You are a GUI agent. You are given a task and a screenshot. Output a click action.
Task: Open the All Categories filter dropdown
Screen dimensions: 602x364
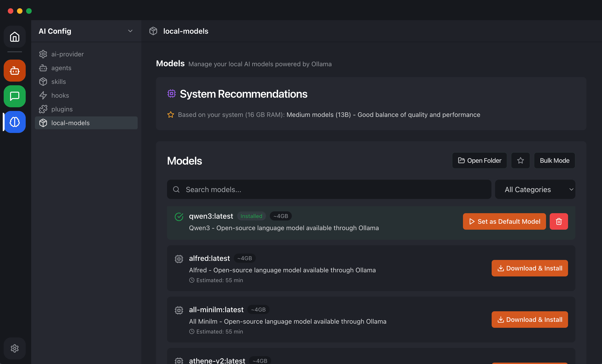[x=535, y=189]
